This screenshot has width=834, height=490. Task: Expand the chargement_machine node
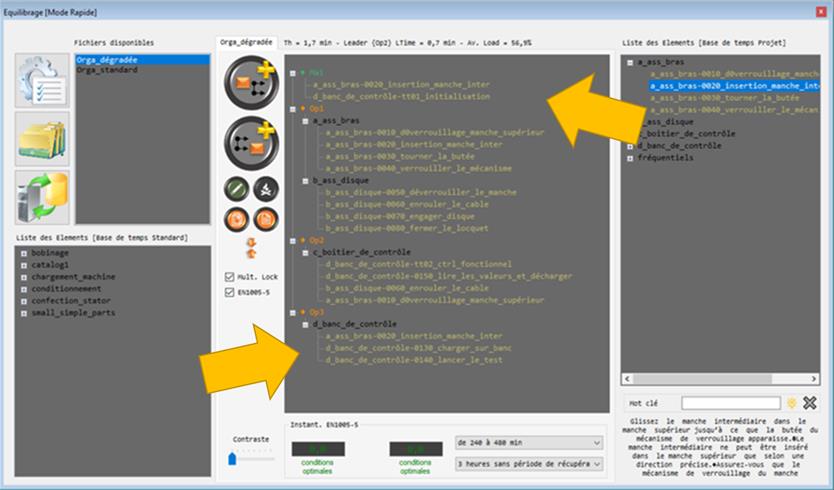24,278
